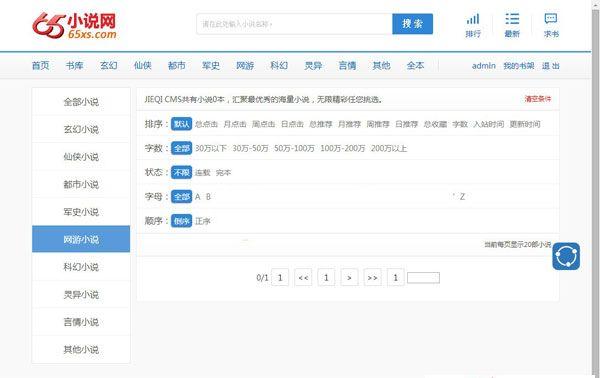Select 言情小说 in the sidebar
The height and width of the screenshot is (378, 600).
point(81,322)
